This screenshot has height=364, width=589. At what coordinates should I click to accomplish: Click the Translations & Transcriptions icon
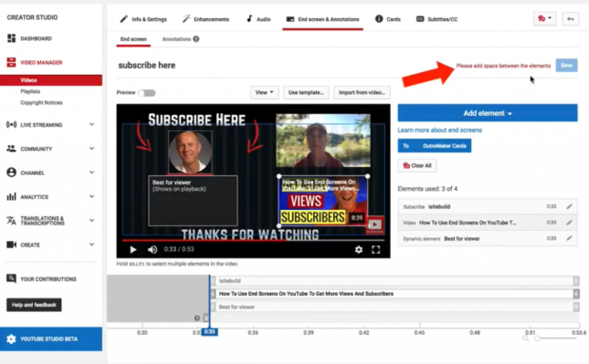pos(11,221)
